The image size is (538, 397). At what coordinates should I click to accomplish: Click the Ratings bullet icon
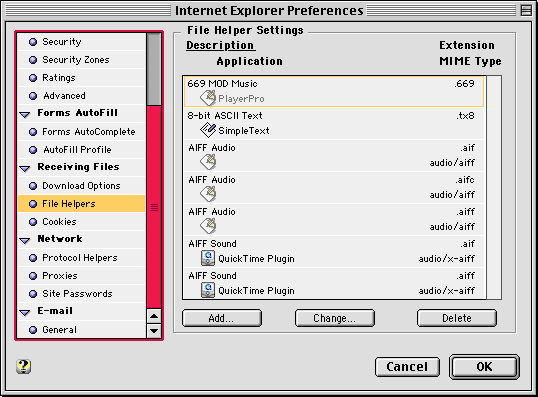(x=33, y=78)
